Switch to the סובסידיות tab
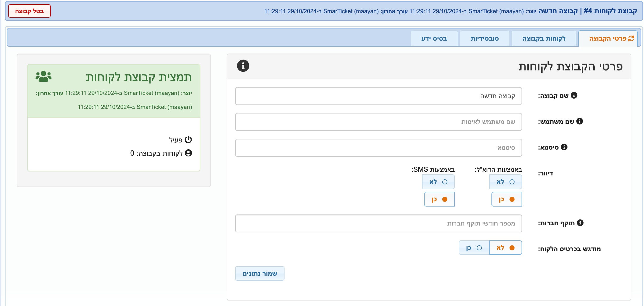This screenshot has height=306, width=644. pos(485,39)
